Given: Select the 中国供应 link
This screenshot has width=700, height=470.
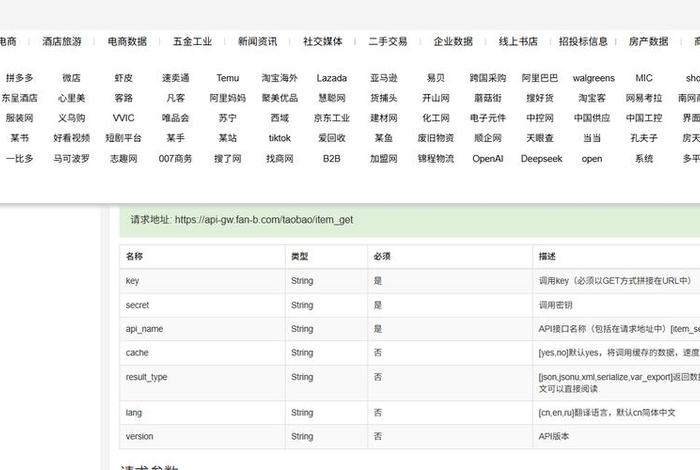Looking at the screenshot, I should pos(592,118).
